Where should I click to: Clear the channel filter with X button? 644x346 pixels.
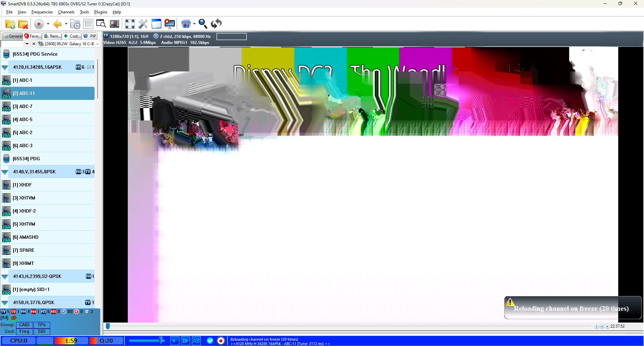pos(34,44)
